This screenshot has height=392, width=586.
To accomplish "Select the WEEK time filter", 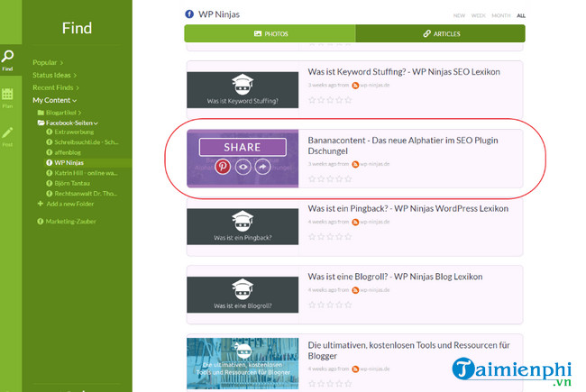I will point(478,15).
